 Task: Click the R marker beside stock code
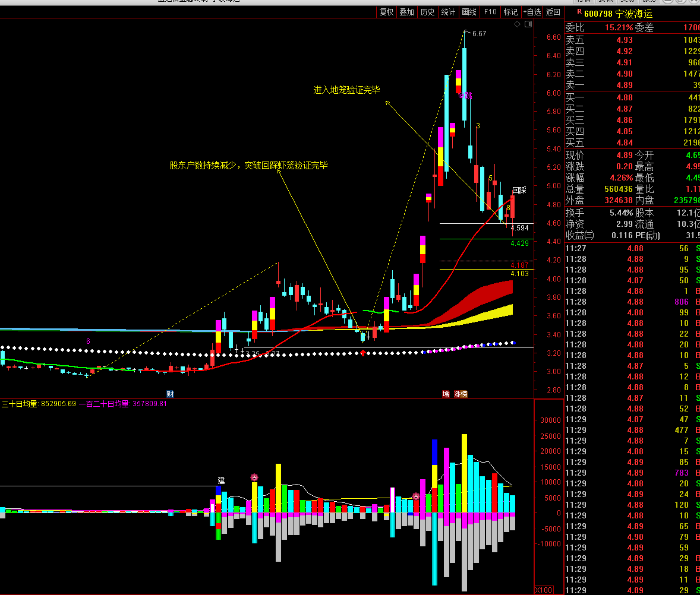pyautogui.click(x=579, y=12)
